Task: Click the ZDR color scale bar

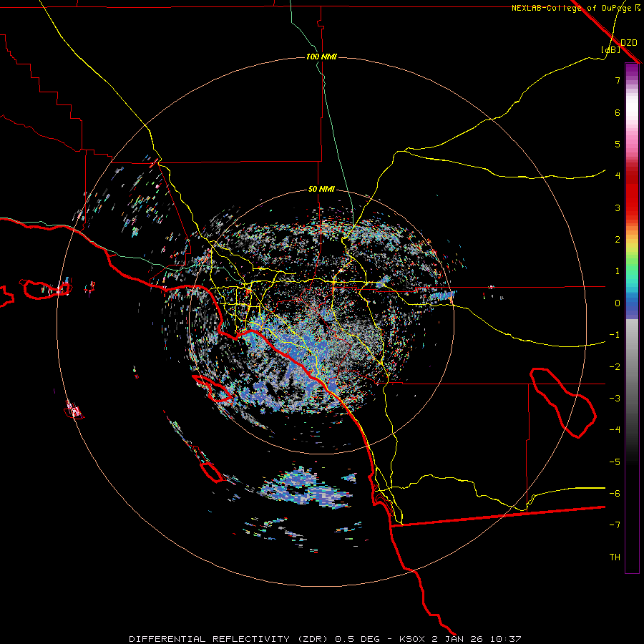Action: point(632,318)
